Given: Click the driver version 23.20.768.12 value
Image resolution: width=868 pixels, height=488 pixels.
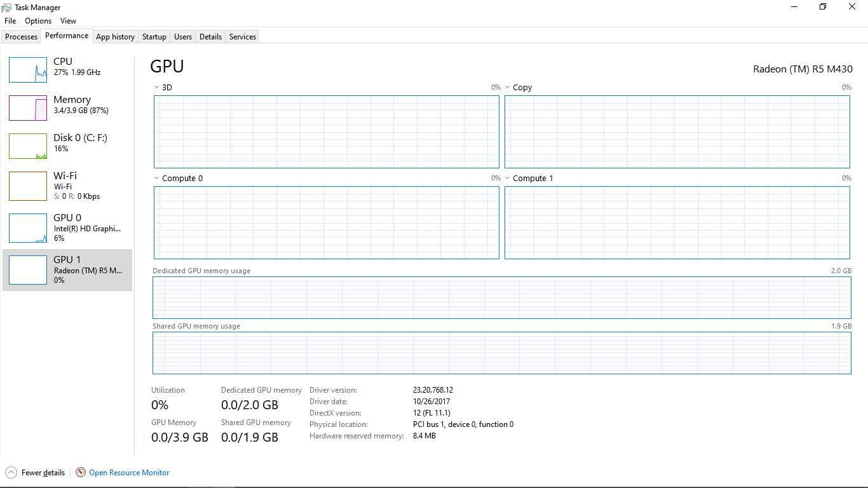Looking at the screenshot, I should click(x=433, y=390).
